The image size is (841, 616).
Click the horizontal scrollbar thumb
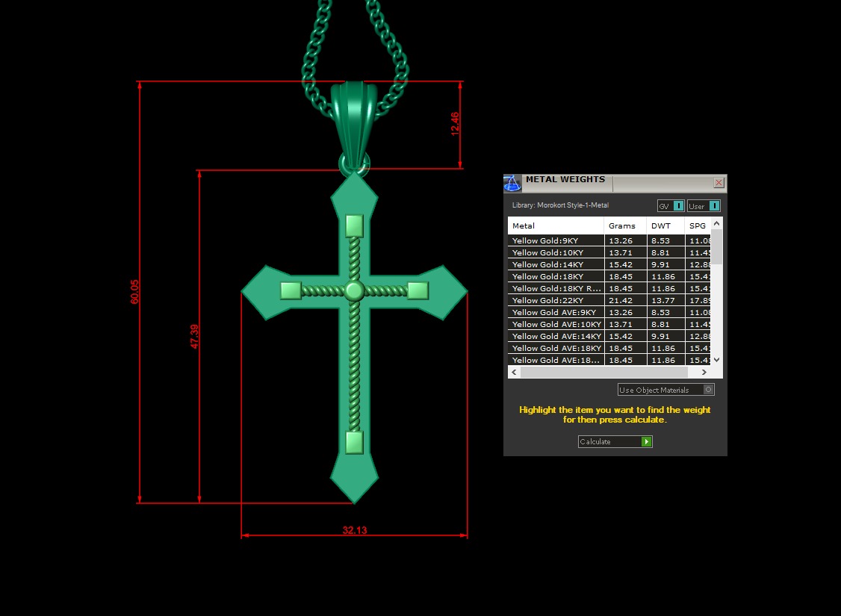click(x=604, y=372)
